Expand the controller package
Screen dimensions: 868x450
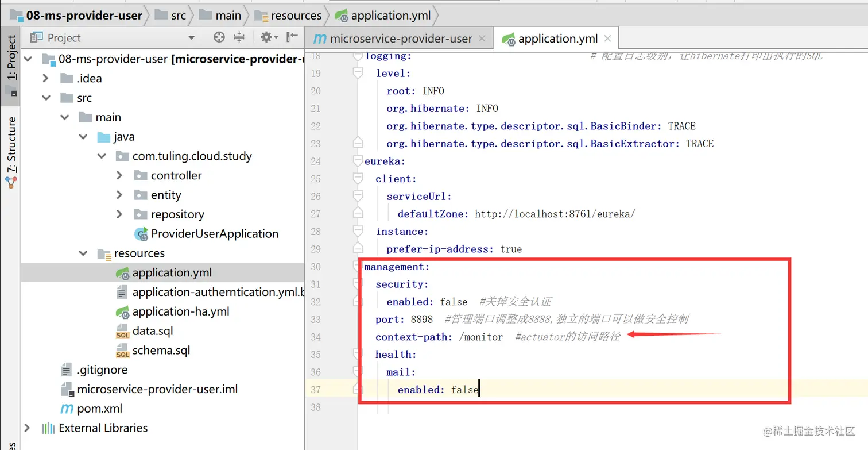119,175
